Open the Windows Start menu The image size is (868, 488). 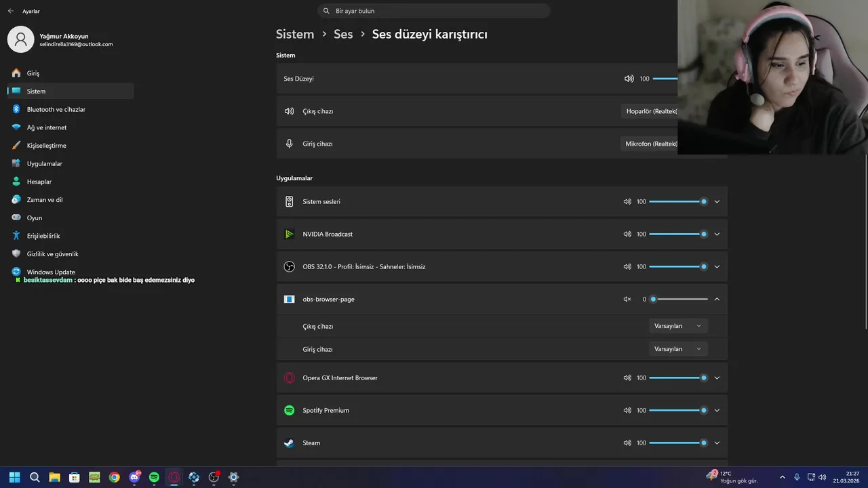(15, 477)
